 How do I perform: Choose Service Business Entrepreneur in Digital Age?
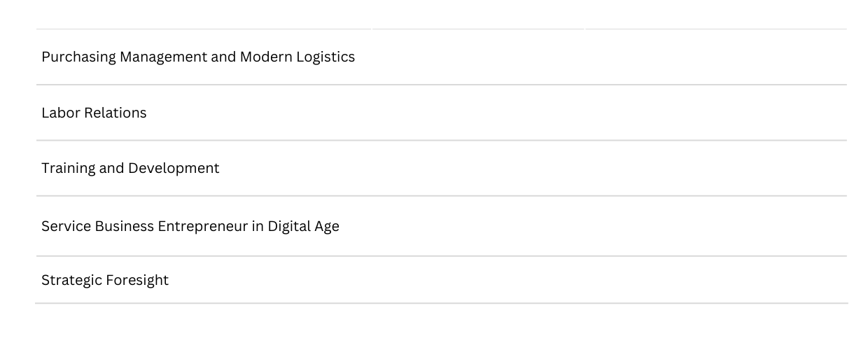coord(190,226)
